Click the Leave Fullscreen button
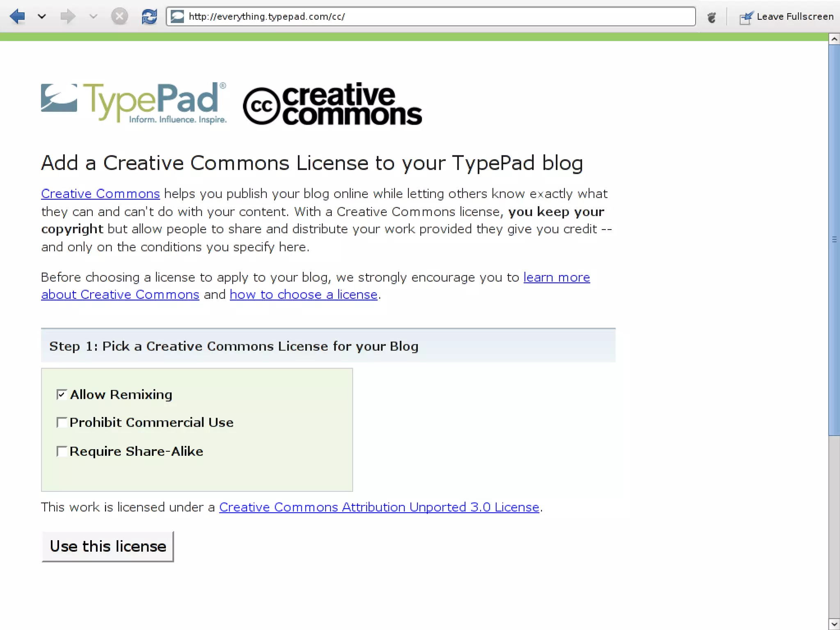This screenshot has width=840, height=630. (x=787, y=17)
